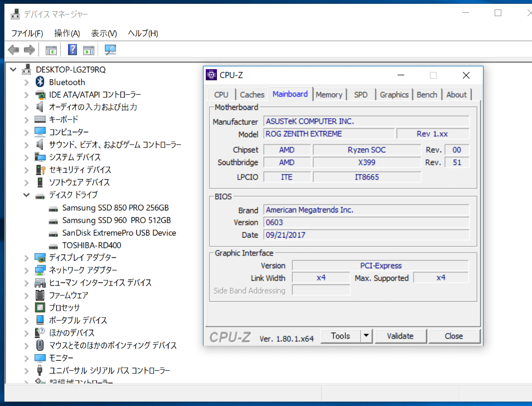
Task: Click the monitor (モニター) category icon
Action: [x=40, y=358]
